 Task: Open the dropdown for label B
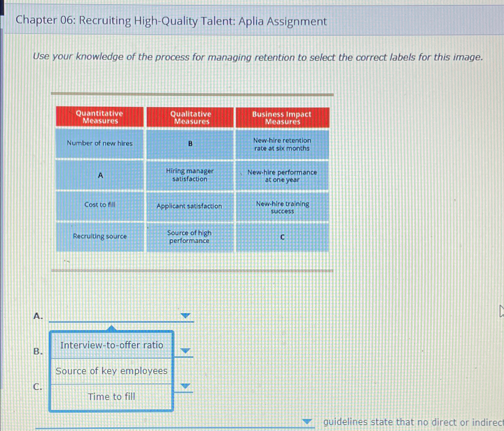pos(185,350)
